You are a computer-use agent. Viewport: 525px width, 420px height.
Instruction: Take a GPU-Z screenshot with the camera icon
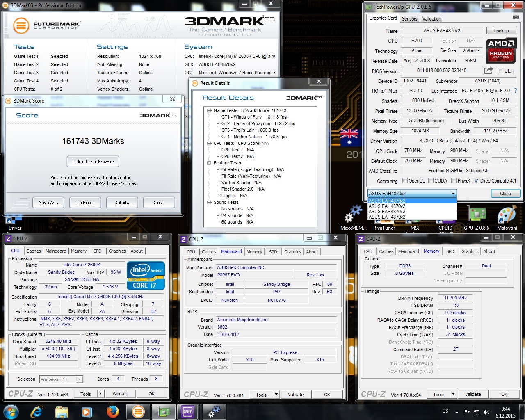pyautogui.click(x=516, y=17)
